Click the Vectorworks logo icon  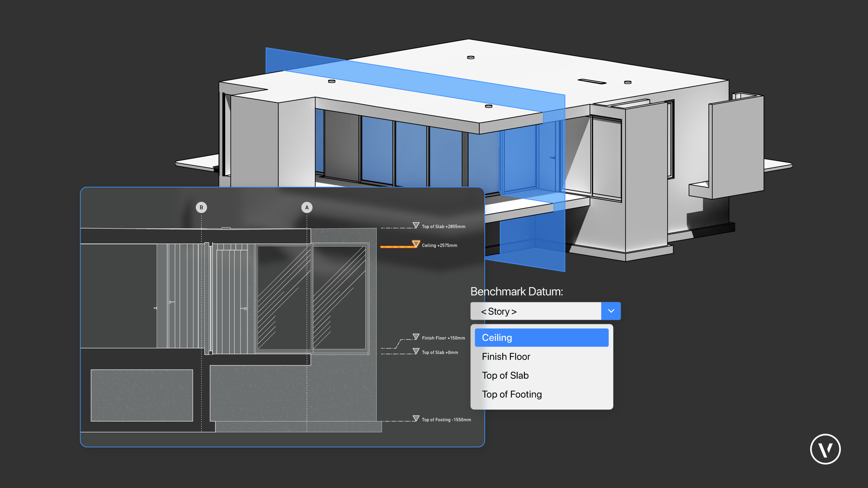tap(825, 449)
